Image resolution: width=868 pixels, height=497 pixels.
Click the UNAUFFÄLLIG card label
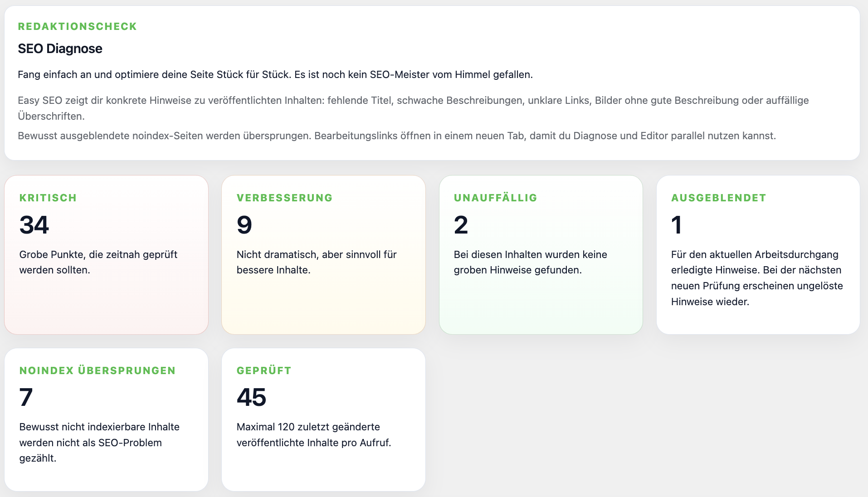pos(495,198)
